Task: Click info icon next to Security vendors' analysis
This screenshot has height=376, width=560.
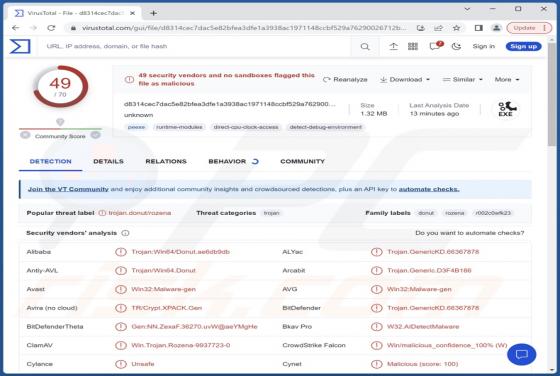Action: tap(125, 233)
